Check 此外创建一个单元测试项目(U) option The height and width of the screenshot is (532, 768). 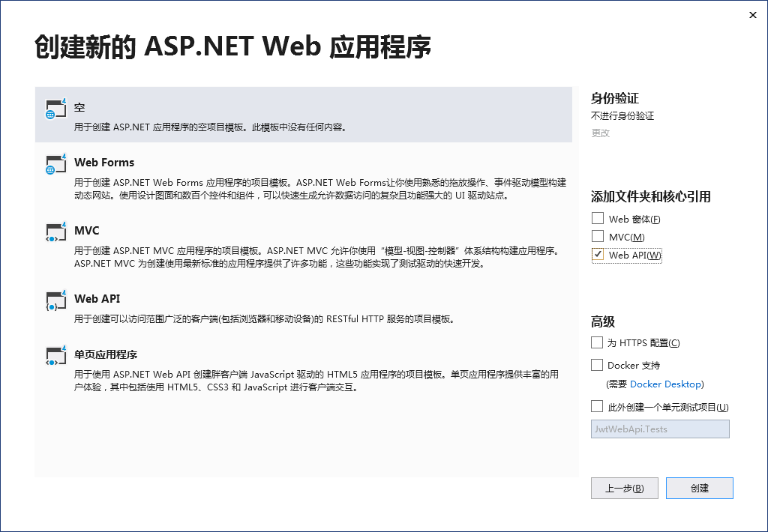pyautogui.click(x=596, y=406)
